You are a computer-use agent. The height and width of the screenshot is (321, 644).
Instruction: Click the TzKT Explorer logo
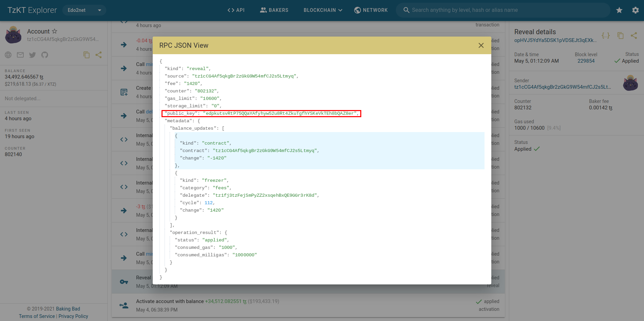click(x=31, y=10)
